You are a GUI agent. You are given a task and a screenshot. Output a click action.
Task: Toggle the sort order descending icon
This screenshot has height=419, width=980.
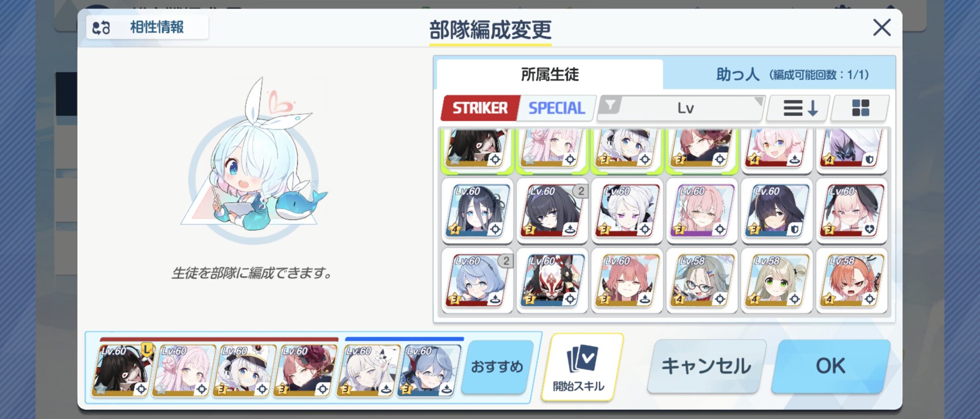coord(800,108)
